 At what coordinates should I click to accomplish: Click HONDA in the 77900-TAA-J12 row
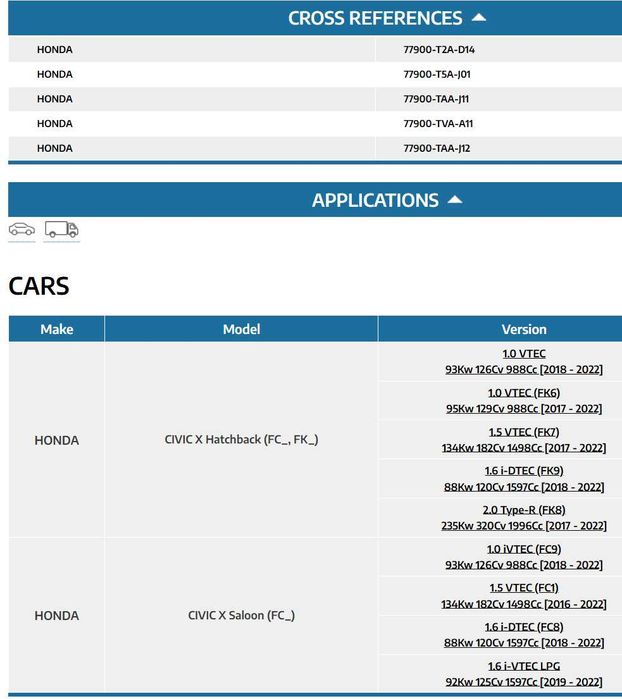coord(55,148)
